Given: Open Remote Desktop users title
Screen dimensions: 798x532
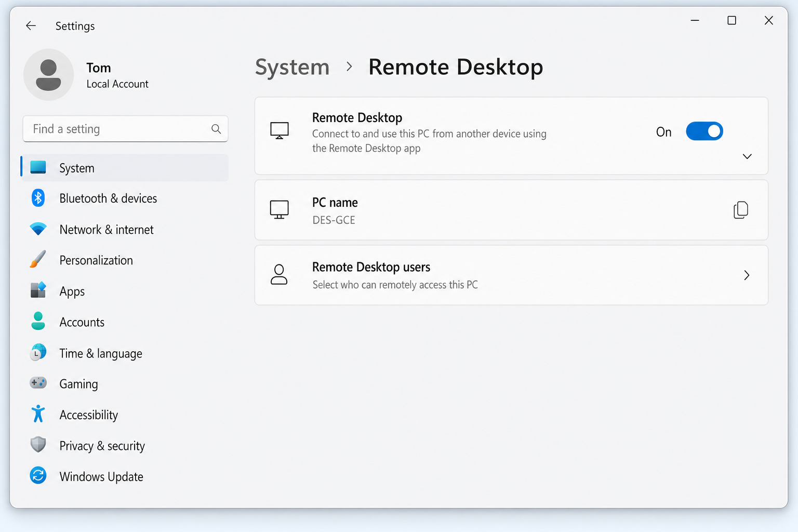Looking at the screenshot, I should [x=371, y=267].
